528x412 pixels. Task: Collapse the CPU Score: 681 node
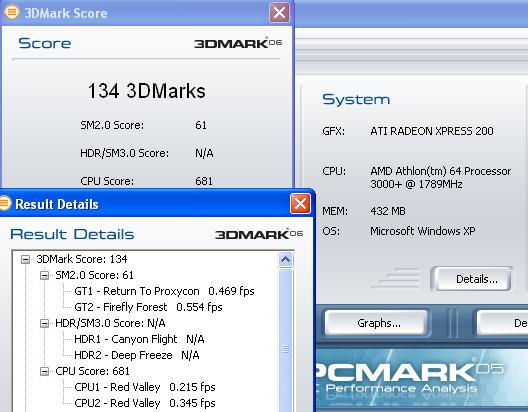(x=44, y=372)
